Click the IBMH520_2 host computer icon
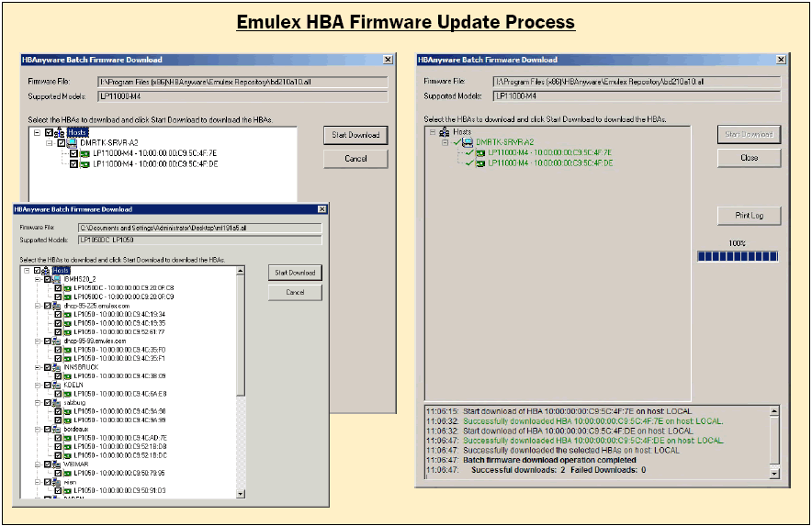Screen dimensions: 812x526 (x=56, y=279)
